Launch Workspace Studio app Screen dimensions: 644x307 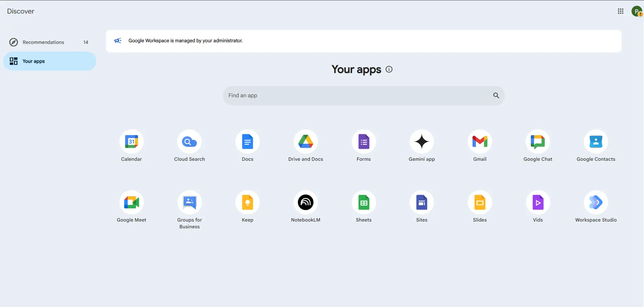596,202
